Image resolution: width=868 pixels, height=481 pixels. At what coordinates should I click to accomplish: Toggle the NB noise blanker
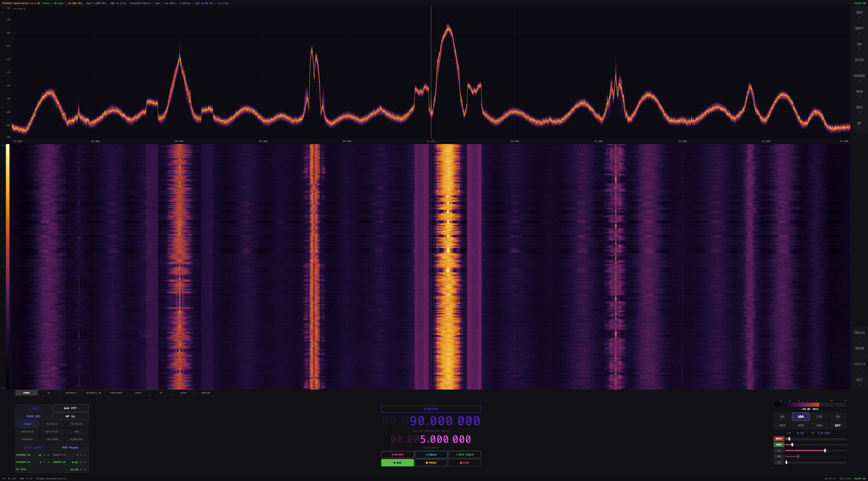click(779, 451)
